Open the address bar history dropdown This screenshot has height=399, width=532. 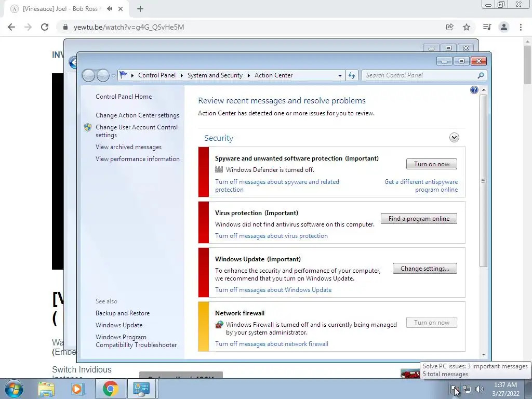coord(340,76)
